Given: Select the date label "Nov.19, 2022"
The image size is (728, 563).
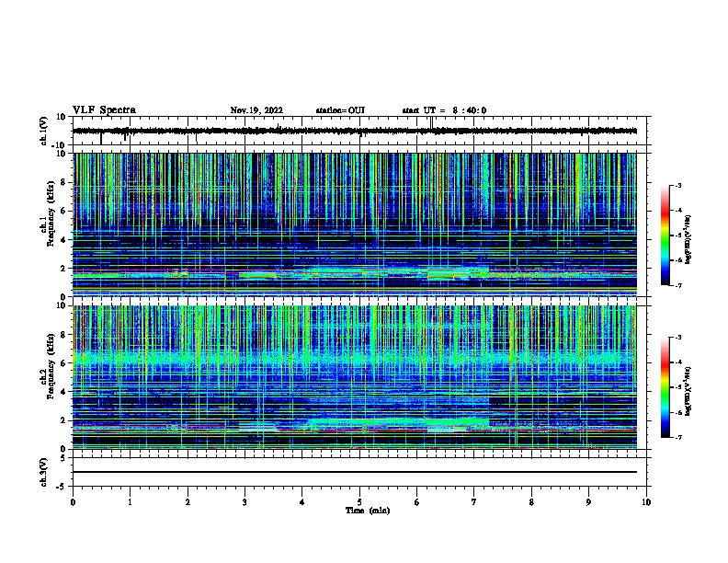Looking at the screenshot, I should (x=256, y=110).
